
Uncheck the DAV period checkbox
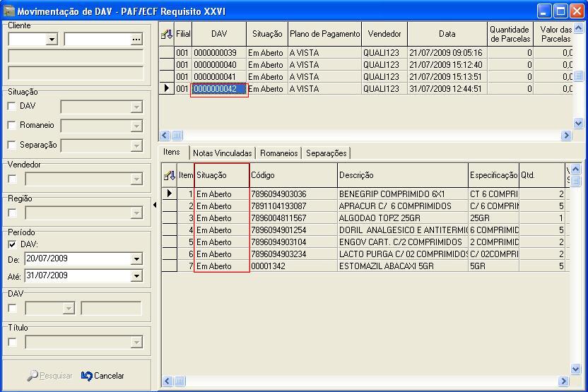11,244
